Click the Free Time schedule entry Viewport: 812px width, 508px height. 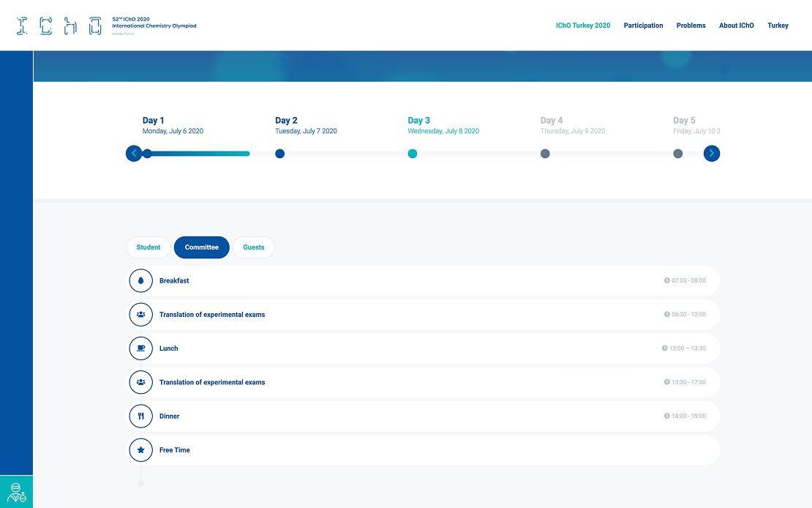click(x=423, y=450)
